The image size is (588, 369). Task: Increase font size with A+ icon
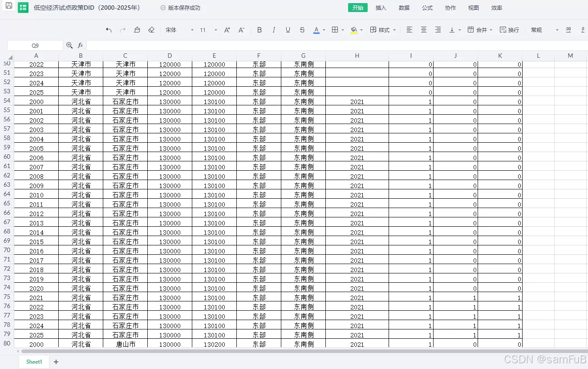tap(227, 30)
